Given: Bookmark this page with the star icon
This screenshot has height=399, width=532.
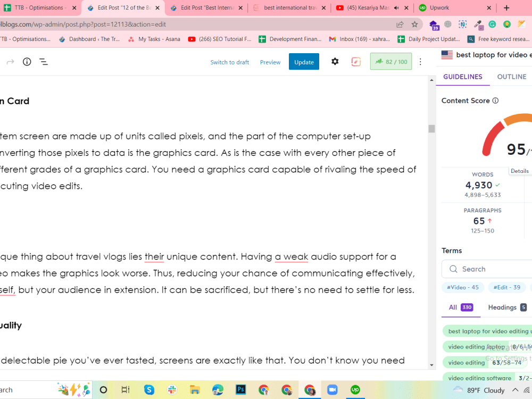Looking at the screenshot, I should (x=414, y=24).
